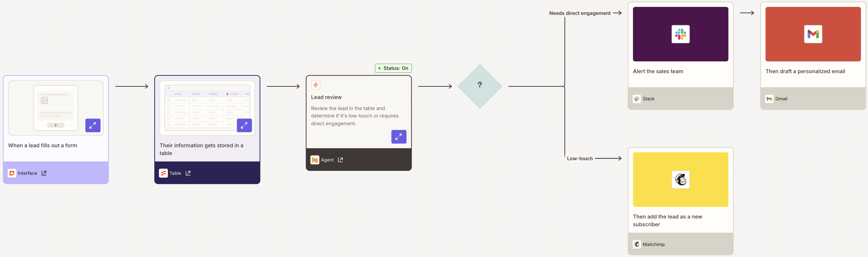
Task: Expand the Lead review agent card
Action: click(x=399, y=137)
